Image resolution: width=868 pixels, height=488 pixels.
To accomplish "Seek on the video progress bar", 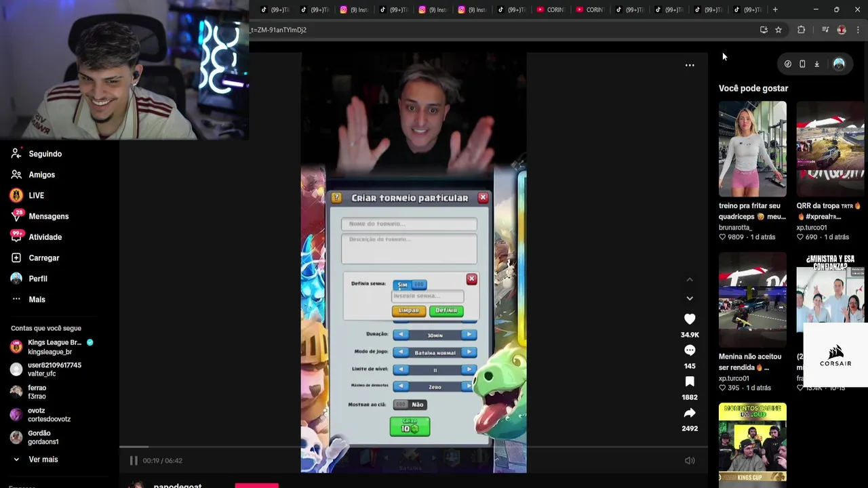I will 414,447.
